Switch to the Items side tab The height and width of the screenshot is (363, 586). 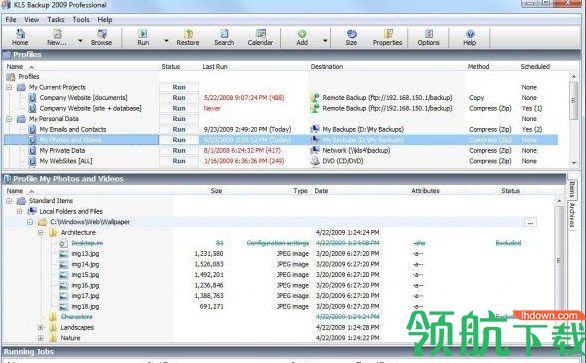(x=572, y=189)
